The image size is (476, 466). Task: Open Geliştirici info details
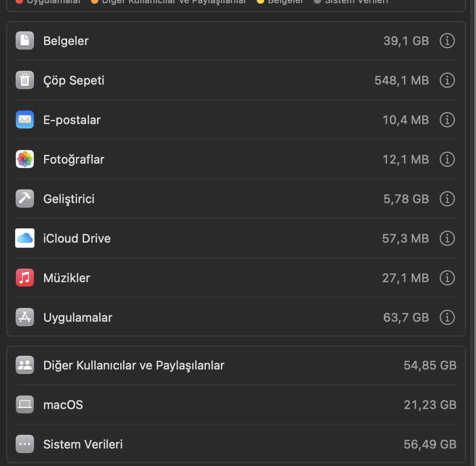(x=447, y=199)
